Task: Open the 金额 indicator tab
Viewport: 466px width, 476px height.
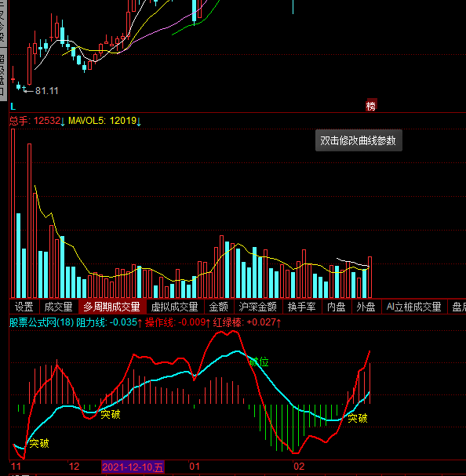Action: (218, 307)
